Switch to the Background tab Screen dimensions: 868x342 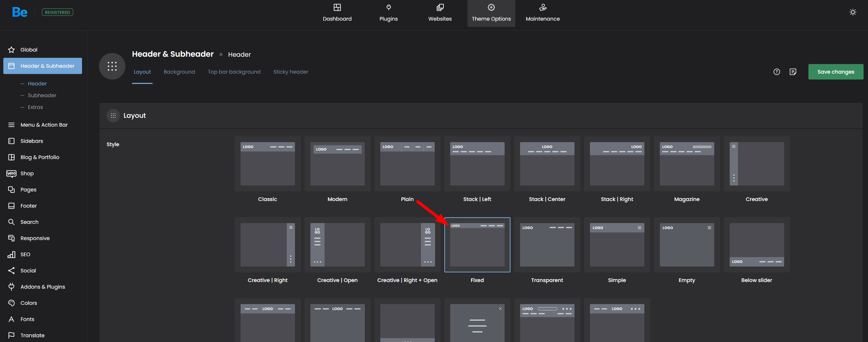click(x=179, y=72)
